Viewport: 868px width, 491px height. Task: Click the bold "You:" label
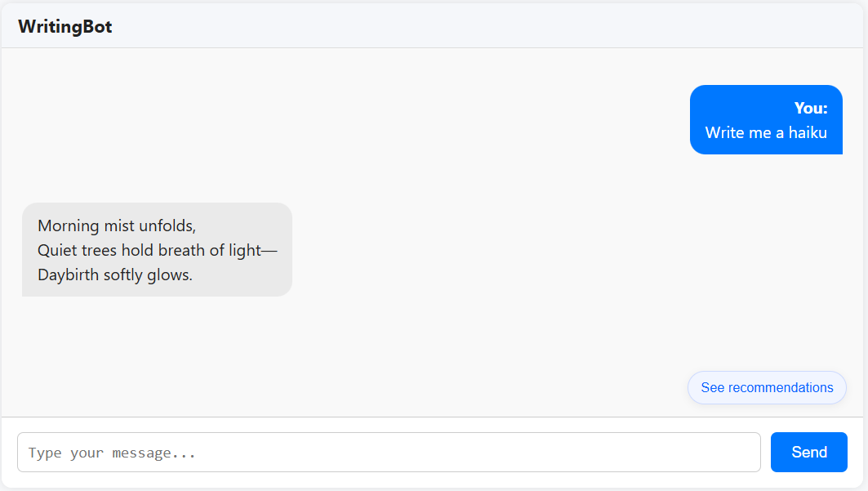[x=811, y=108]
